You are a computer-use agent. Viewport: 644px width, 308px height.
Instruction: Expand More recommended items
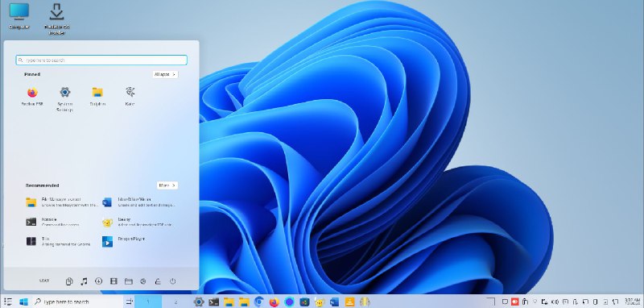pyautogui.click(x=167, y=185)
